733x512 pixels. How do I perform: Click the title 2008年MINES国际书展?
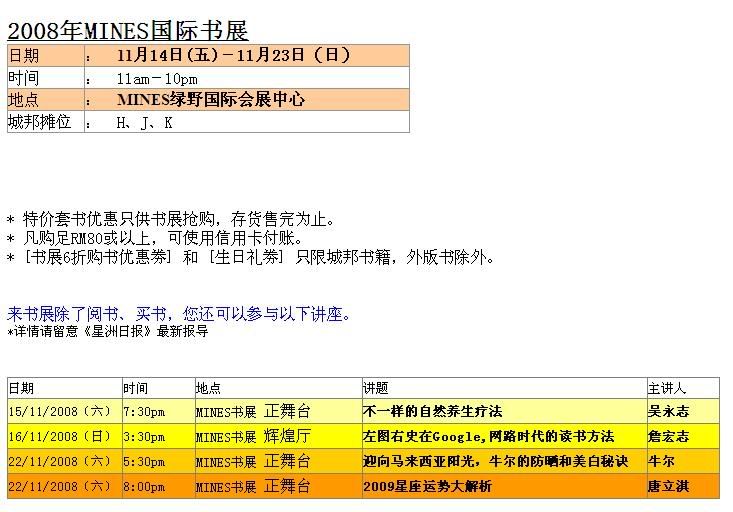coord(128,30)
